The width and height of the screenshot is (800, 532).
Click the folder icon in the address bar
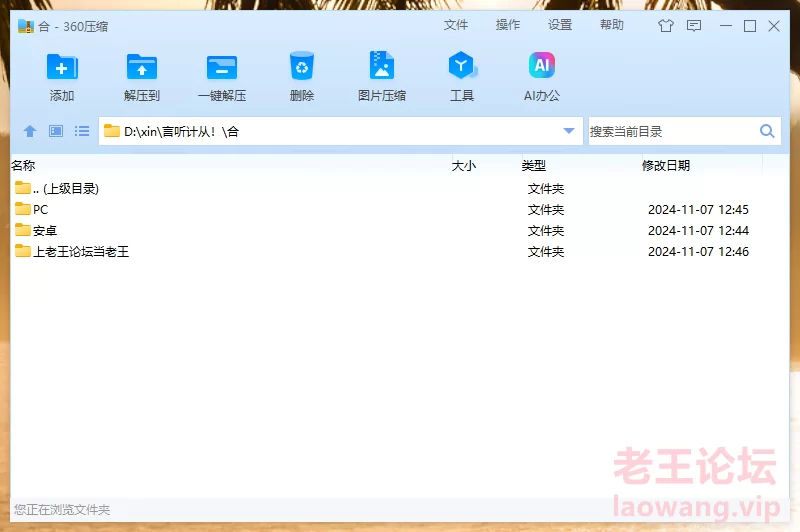click(x=112, y=131)
